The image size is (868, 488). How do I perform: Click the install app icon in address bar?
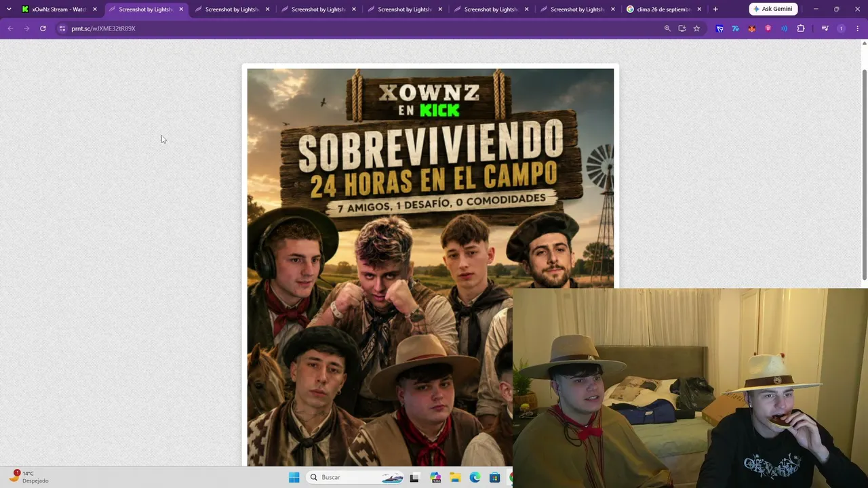682,28
